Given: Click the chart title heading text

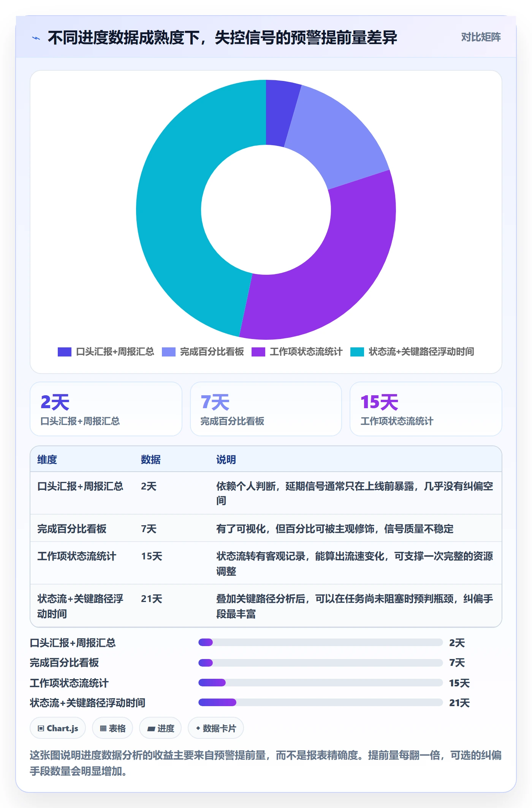Looking at the screenshot, I should 222,38.
